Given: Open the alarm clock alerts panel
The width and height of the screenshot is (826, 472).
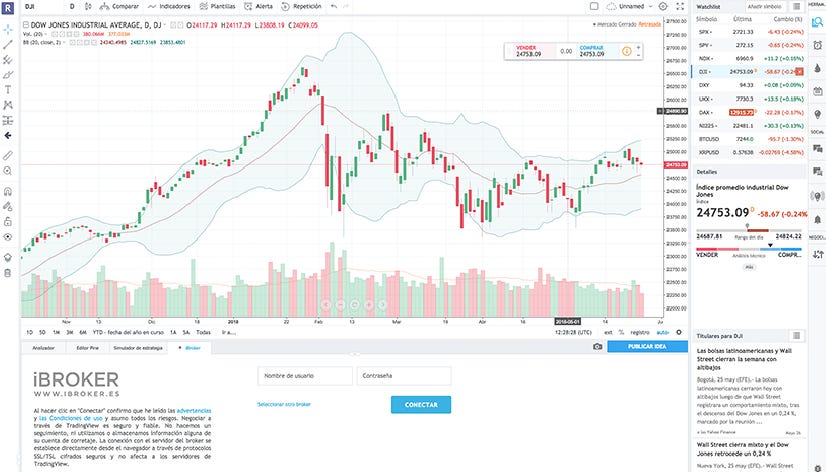Looking at the screenshot, I should point(818,45).
